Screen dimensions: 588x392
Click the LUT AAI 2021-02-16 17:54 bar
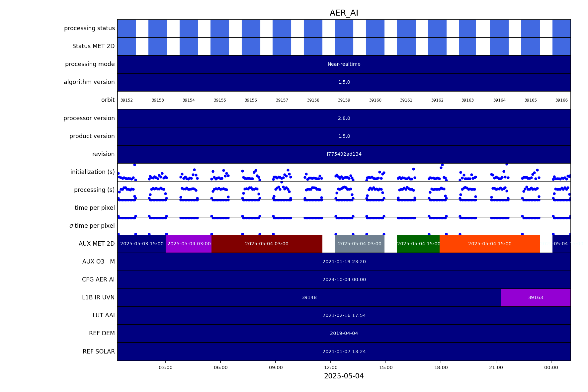click(344, 316)
